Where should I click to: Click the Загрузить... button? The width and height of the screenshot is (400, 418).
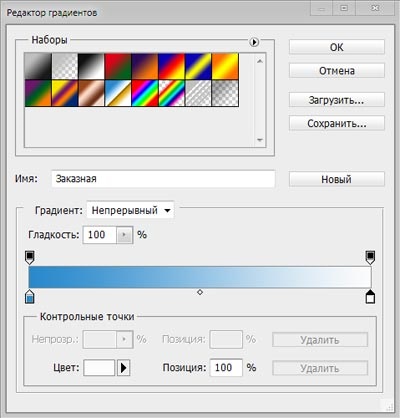[x=337, y=100]
